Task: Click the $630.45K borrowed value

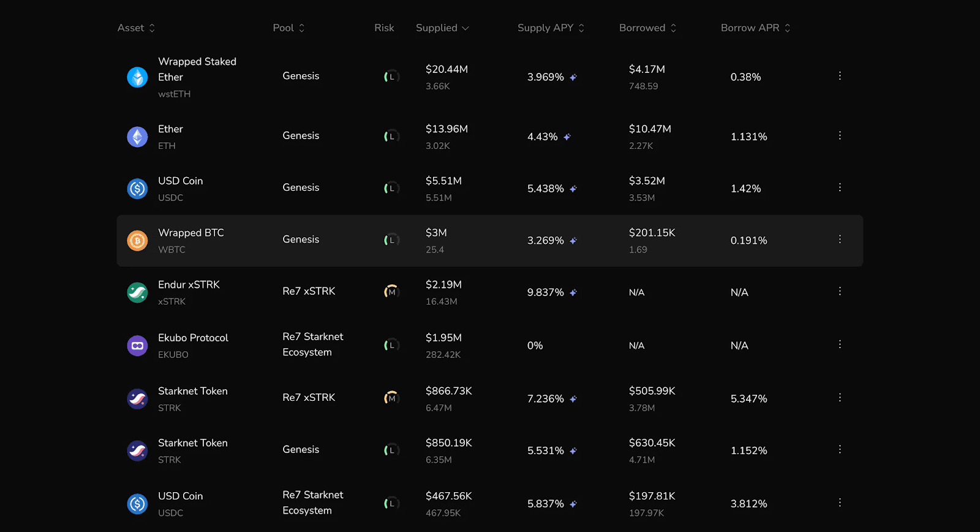Action: [x=652, y=443]
